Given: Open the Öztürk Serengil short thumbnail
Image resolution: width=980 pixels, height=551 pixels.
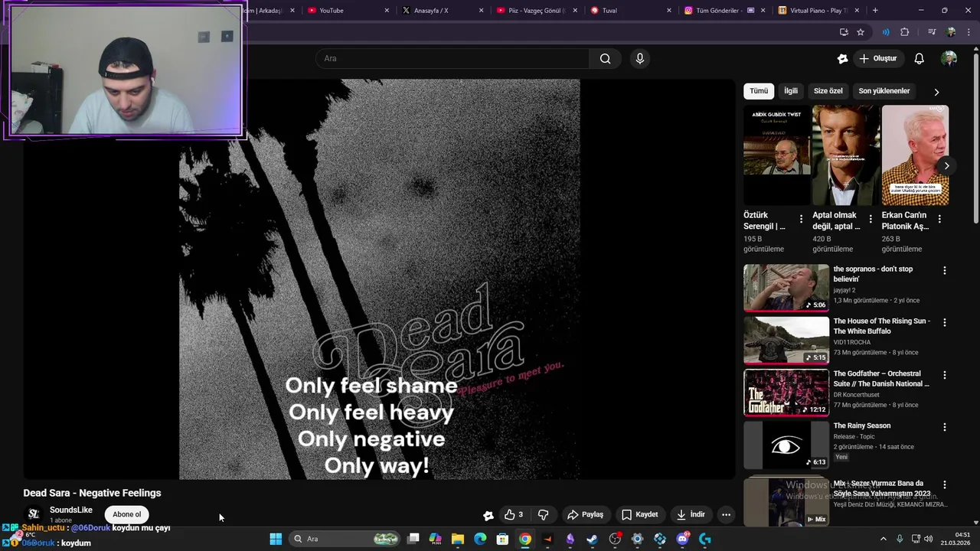Looking at the screenshot, I should pyautogui.click(x=777, y=155).
